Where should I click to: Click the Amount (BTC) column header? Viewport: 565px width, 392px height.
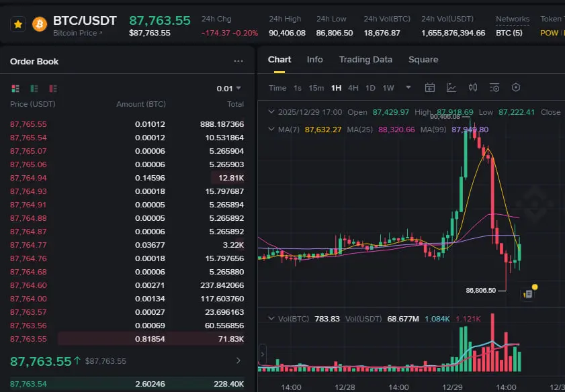tap(141, 105)
